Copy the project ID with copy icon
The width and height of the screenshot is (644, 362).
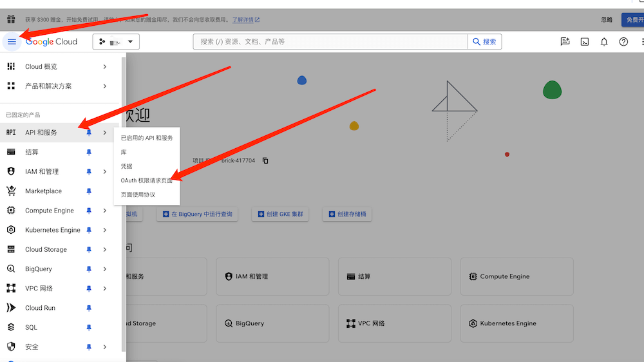coord(265,160)
